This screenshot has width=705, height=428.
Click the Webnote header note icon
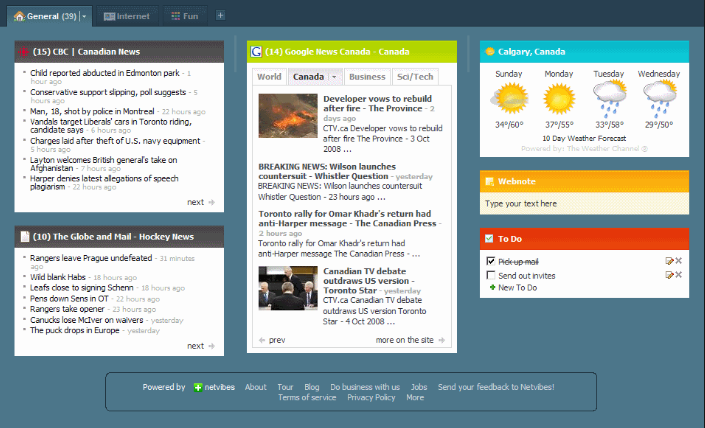pos(489,182)
